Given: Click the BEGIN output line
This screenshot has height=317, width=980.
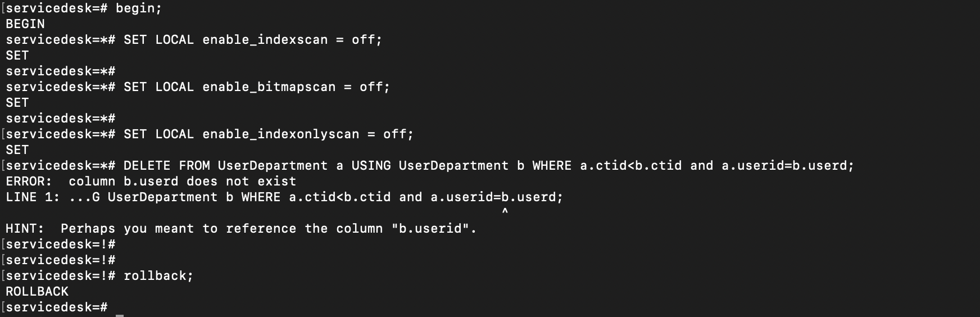Looking at the screenshot, I should (25, 24).
